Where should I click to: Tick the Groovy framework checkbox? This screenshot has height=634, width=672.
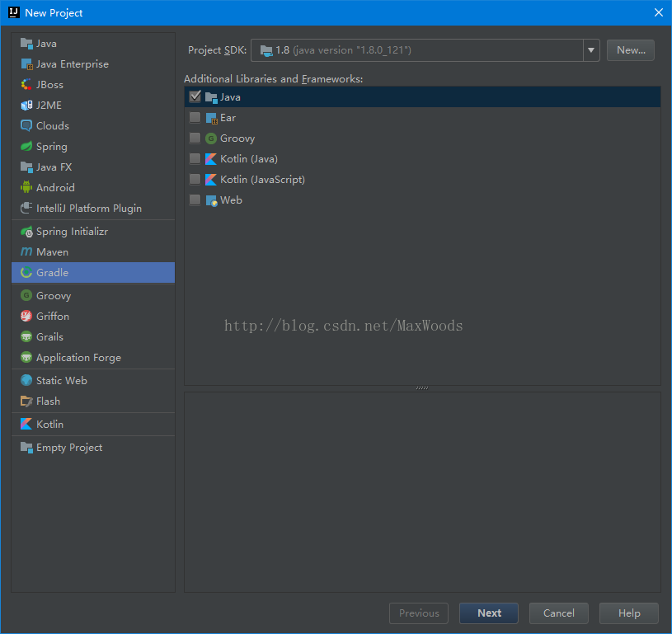[x=195, y=138]
